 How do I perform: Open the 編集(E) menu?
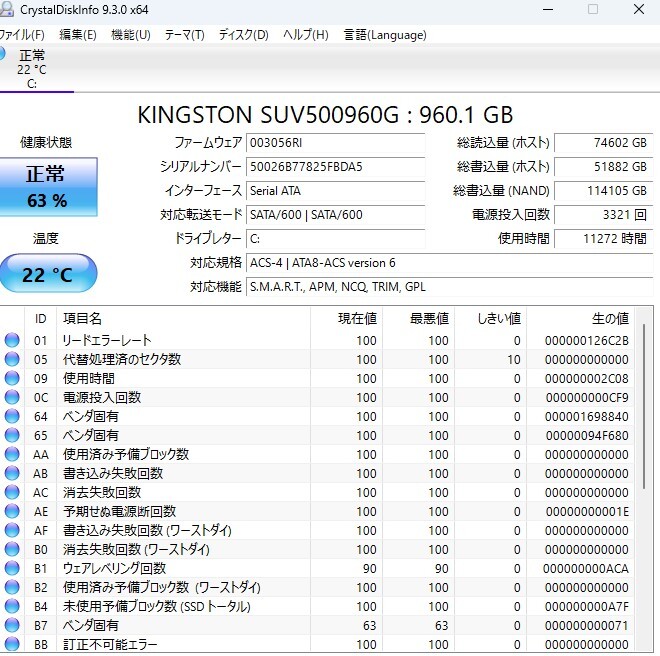point(78,35)
